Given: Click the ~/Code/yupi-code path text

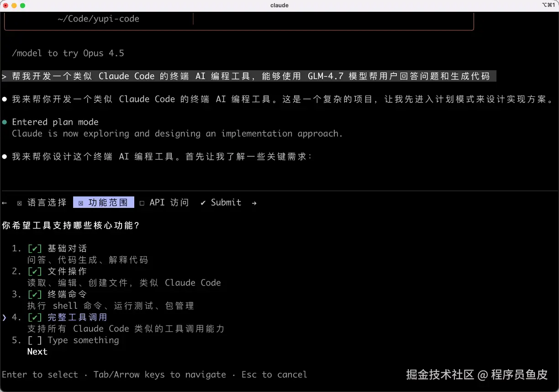Looking at the screenshot, I should tap(98, 19).
